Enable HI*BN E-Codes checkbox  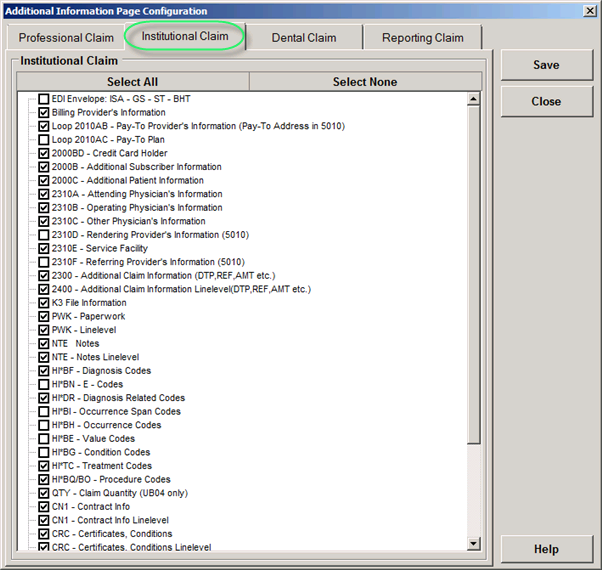(43, 384)
